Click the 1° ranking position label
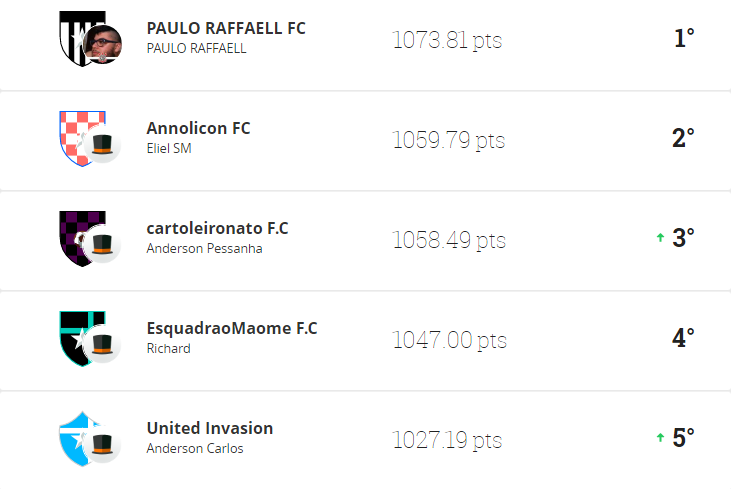 [x=683, y=39]
